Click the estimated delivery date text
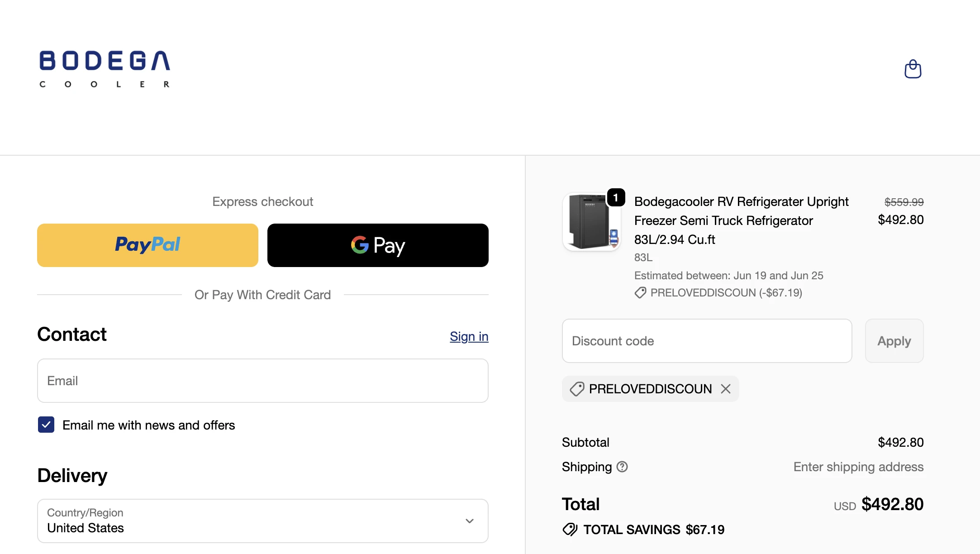The height and width of the screenshot is (554, 980). pyautogui.click(x=729, y=275)
